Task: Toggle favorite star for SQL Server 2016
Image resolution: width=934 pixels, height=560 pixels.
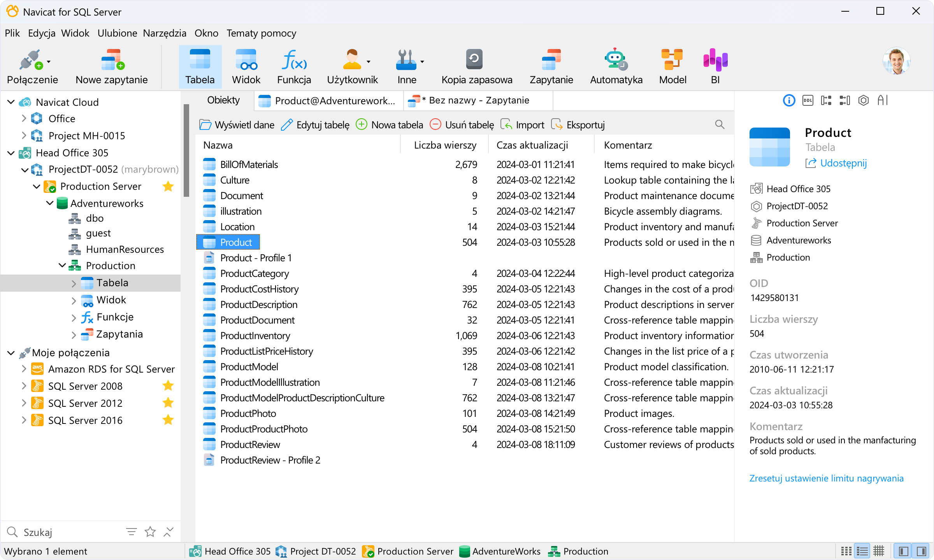Action: tap(168, 420)
